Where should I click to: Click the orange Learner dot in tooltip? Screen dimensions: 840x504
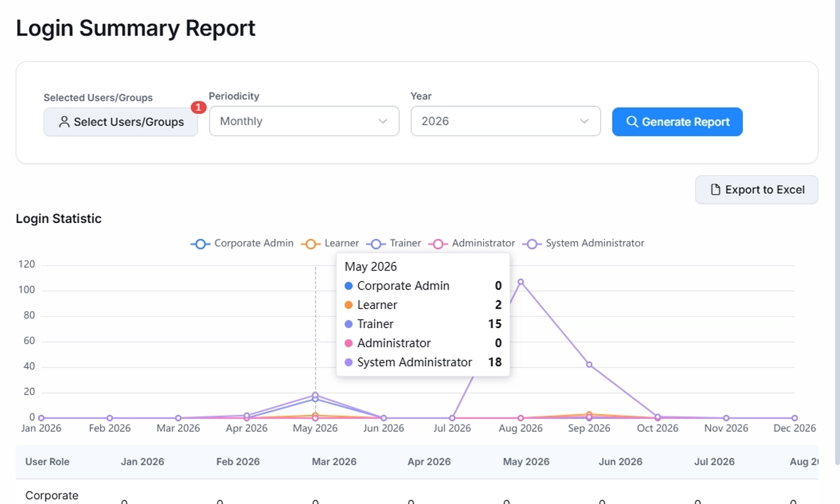[x=348, y=305]
